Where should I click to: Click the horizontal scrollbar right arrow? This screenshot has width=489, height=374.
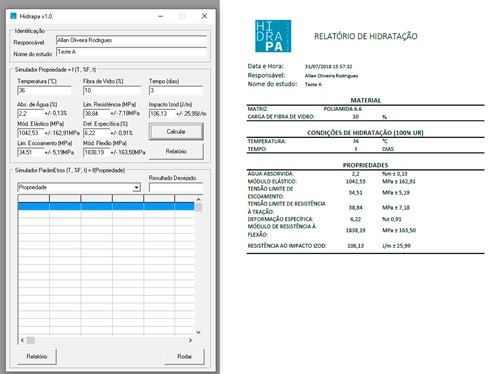click(x=190, y=340)
